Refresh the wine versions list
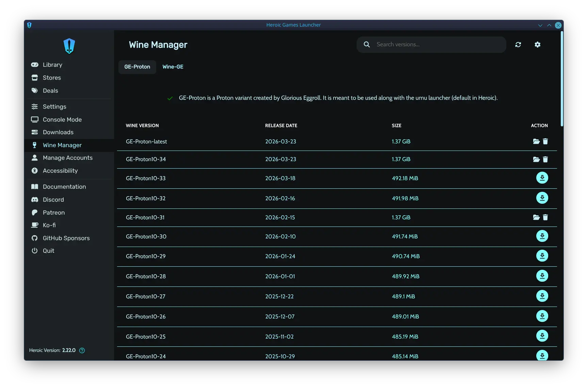The image size is (588, 389). point(518,45)
